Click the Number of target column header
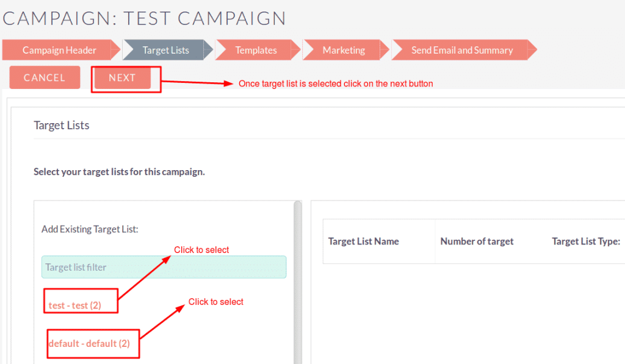Viewport: 625px width, 364px height. 477,241
